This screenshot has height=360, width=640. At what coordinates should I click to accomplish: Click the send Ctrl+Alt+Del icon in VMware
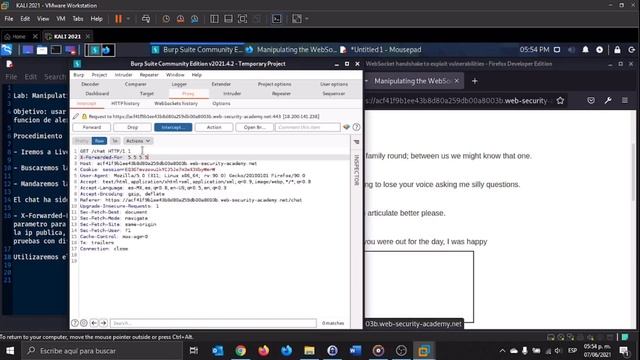[146, 19]
